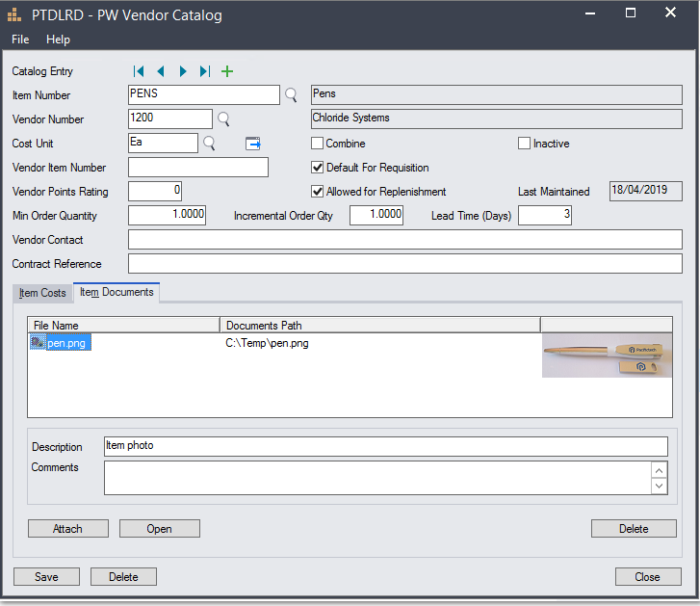700x606 pixels.
Task: Click the app logo in title bar
Action: 14,15
